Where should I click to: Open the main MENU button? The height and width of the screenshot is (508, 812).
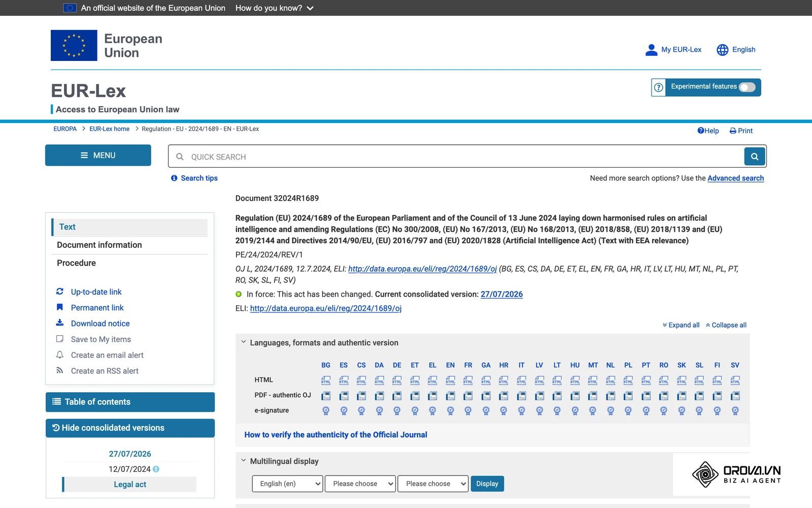coord(98,155)
